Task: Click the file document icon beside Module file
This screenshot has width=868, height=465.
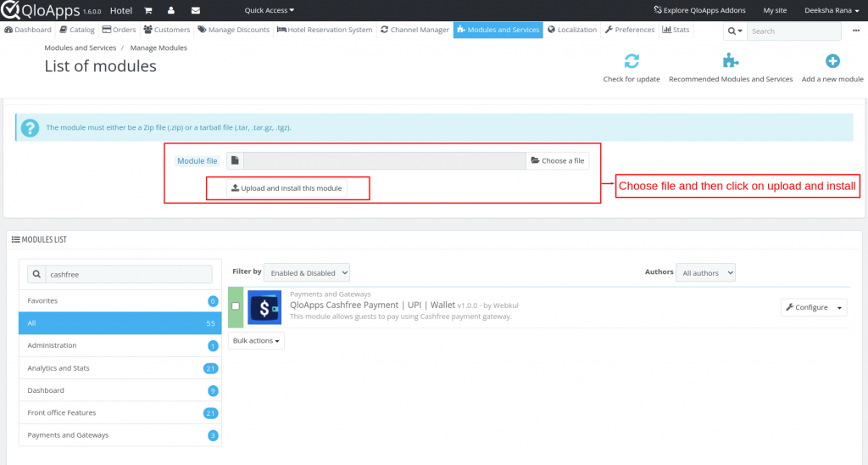Action: 235,160
